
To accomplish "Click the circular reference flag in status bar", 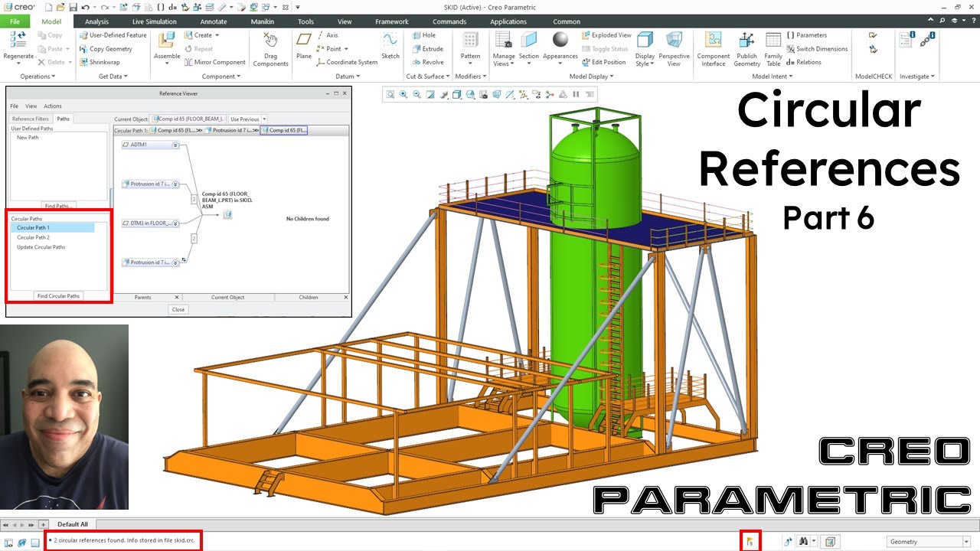I will click(x=750, y=542).
